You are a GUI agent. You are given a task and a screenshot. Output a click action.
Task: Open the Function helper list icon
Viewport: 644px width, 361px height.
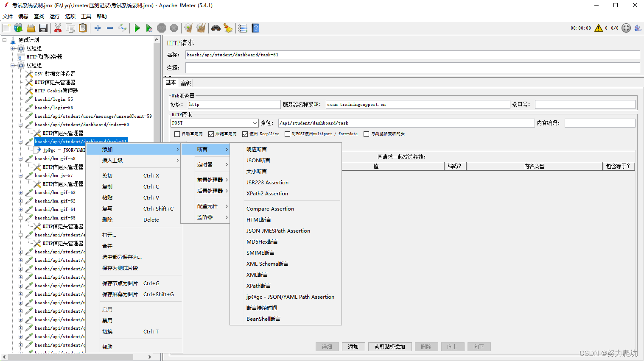(243, 28)
